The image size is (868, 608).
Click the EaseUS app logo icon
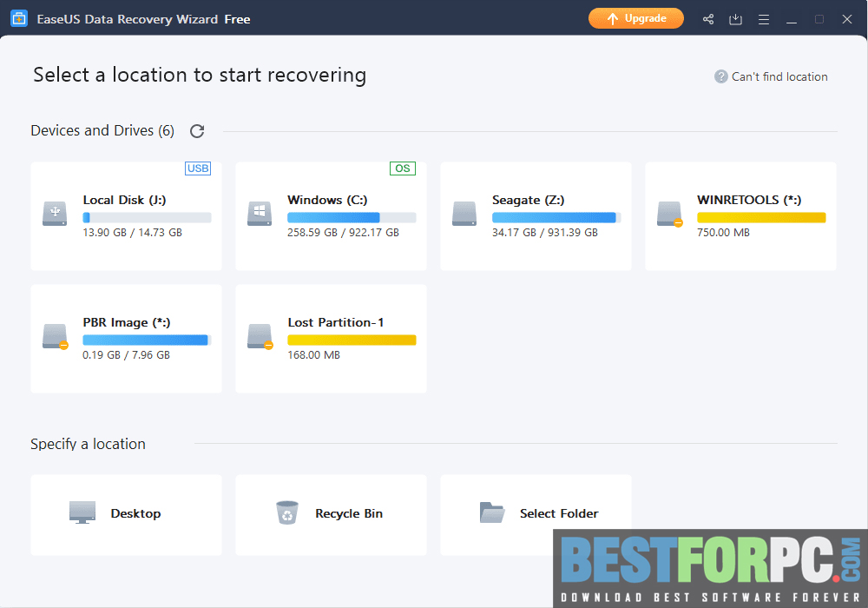(x=19, y=19)
